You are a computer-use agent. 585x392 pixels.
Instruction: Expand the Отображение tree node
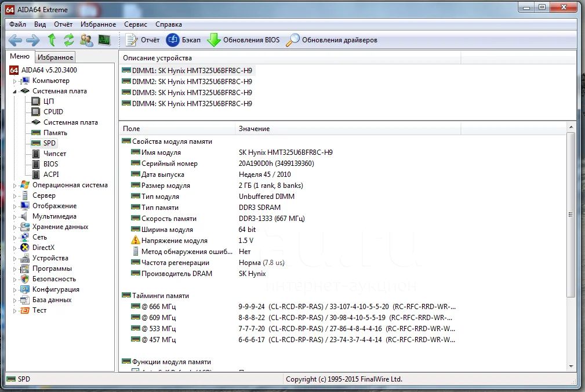coord(14,206)
